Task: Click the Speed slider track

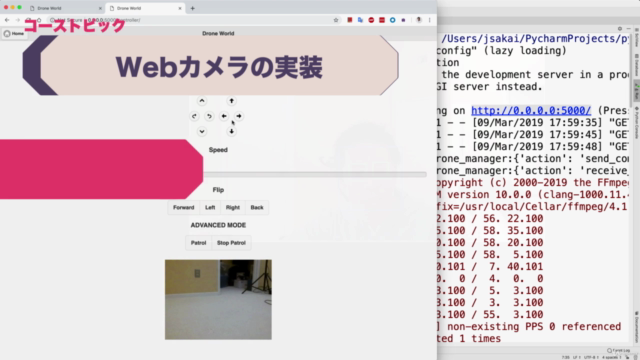Action: point(315,174)
